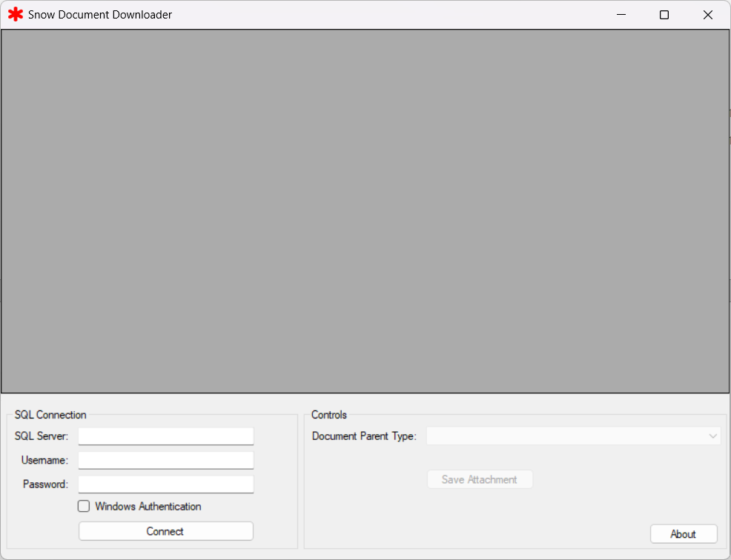
Task: Focus the SQL Server input field
Action: coord(166,436)
